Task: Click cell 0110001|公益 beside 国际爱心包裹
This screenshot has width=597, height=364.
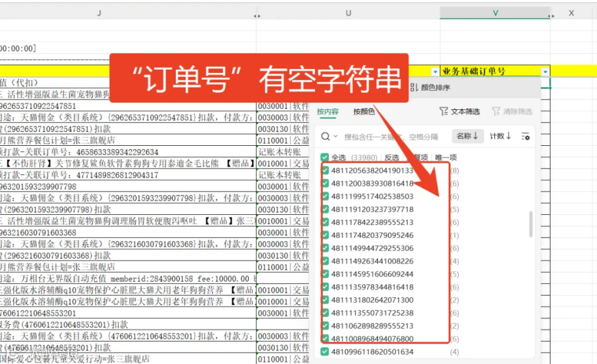Action: click(x=283, y=359)
